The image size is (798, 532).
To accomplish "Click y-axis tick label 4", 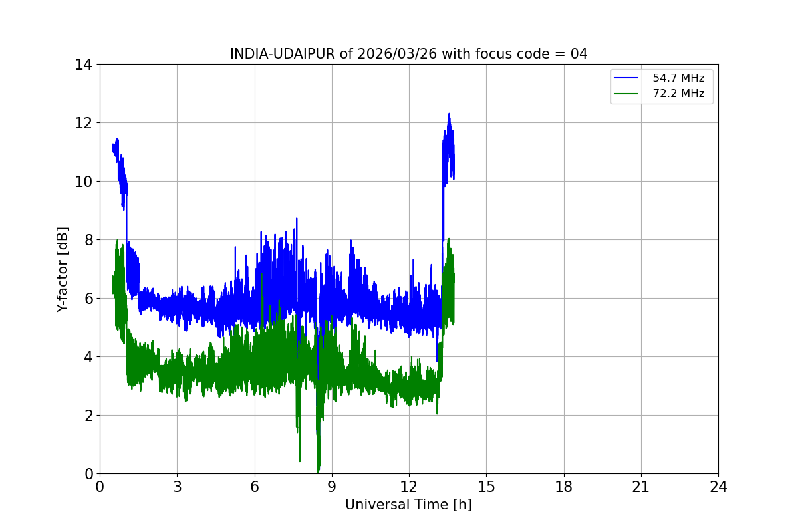I will (x=88, y=357).
